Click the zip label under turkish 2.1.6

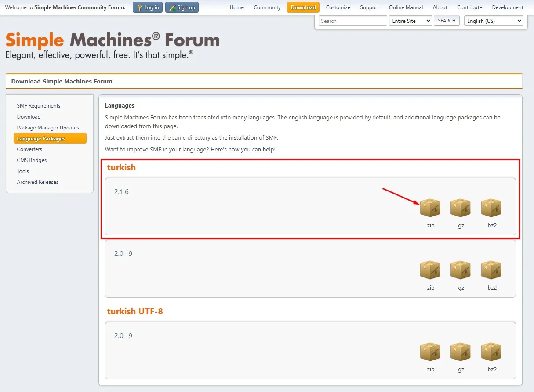(x=431, y=226)
